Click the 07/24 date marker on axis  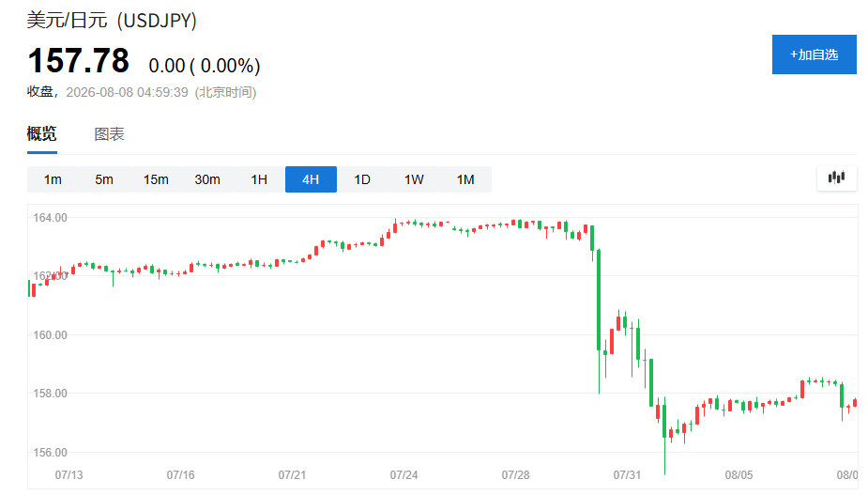coord(404,475)
